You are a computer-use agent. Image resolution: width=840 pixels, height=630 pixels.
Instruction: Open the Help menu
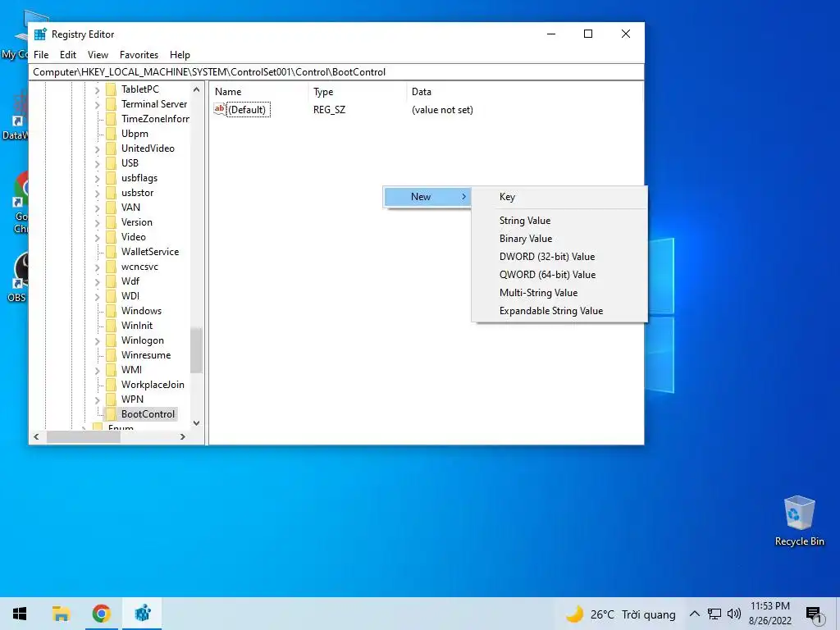coord(180,55)
